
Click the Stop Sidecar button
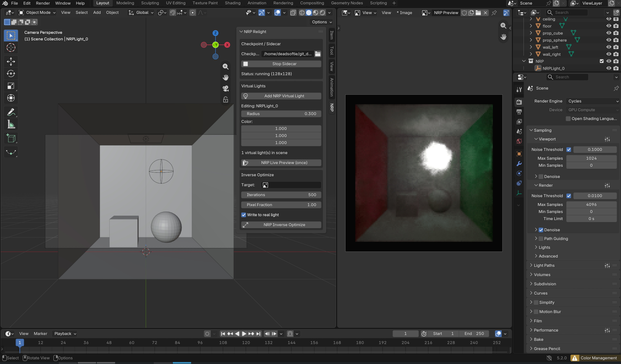coord(281,64)
